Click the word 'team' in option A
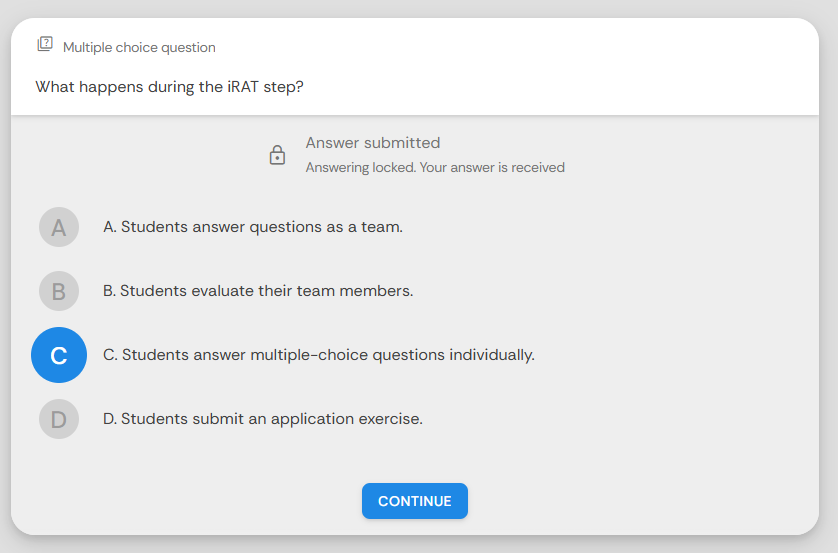The height and width of the screenshot is (553, 838). [382, 227]
